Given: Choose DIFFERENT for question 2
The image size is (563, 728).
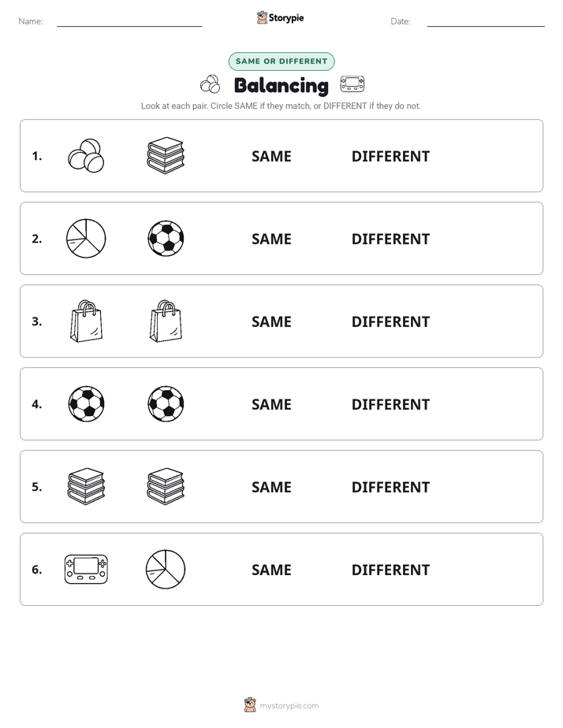Looking at the screenshot, I should tap(390, 239).
